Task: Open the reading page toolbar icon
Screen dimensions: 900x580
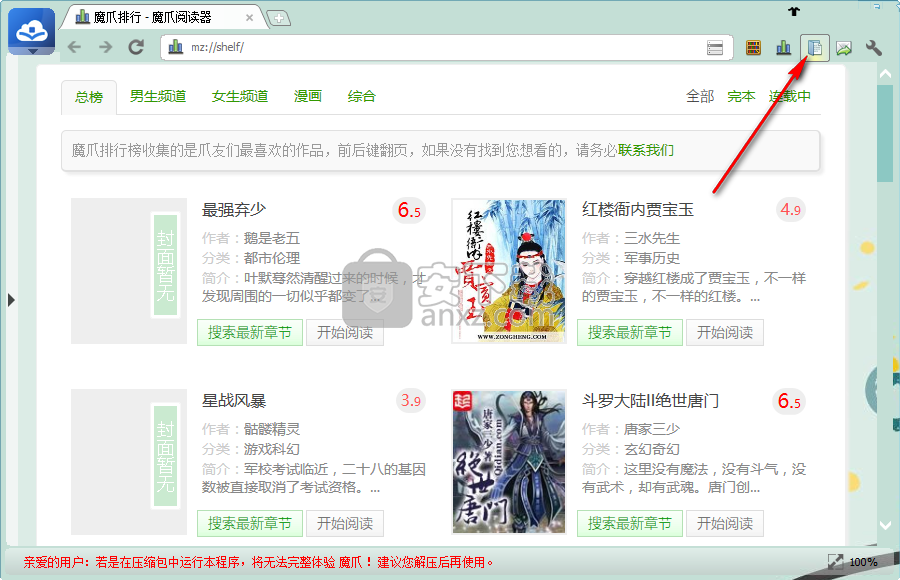Action: pos(814,48)
